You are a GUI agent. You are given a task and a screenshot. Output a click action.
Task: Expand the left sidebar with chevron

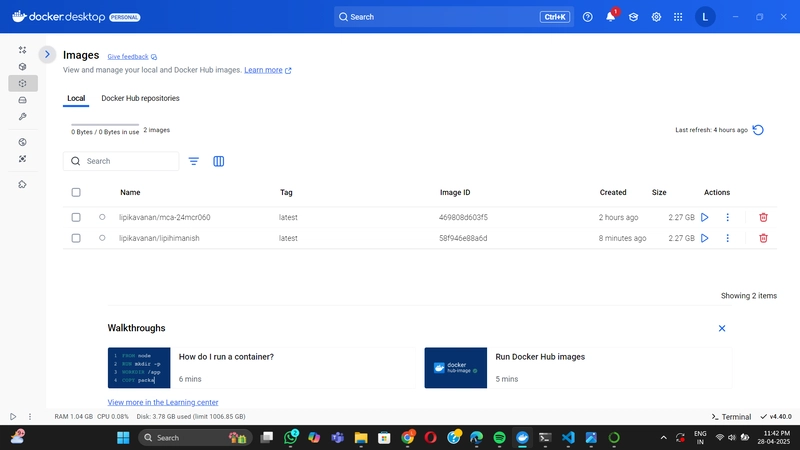47,54
